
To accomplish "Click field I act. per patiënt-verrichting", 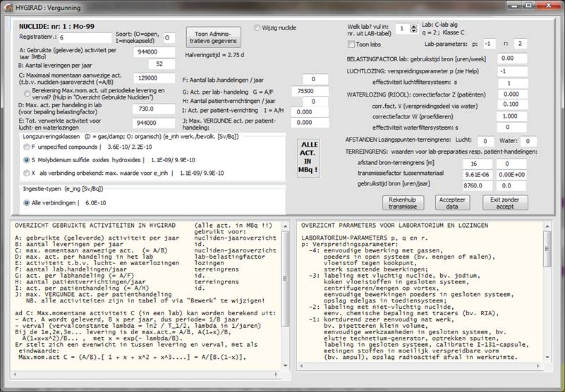I will (310, 112).
